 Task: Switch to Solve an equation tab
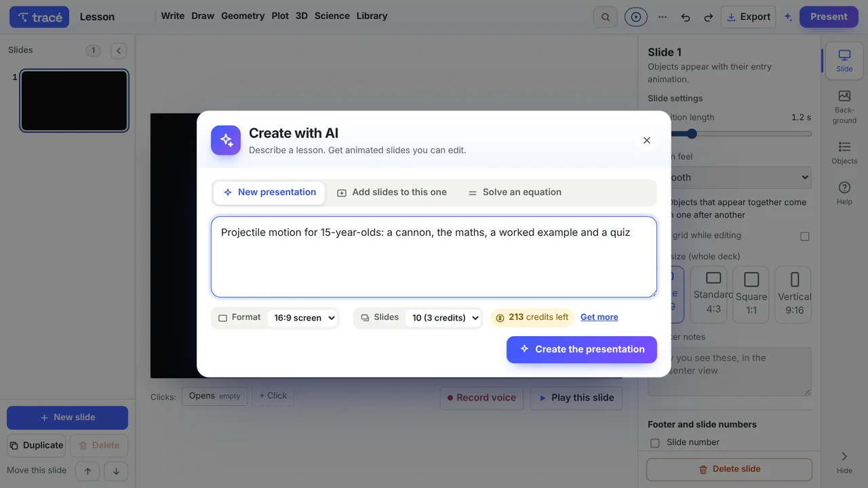click(515, 192)
